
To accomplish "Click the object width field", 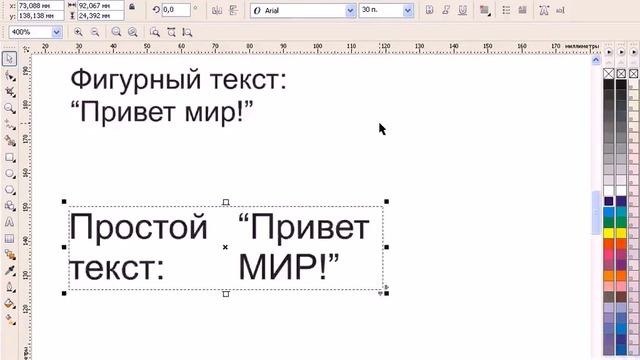I will pos(100,6).
